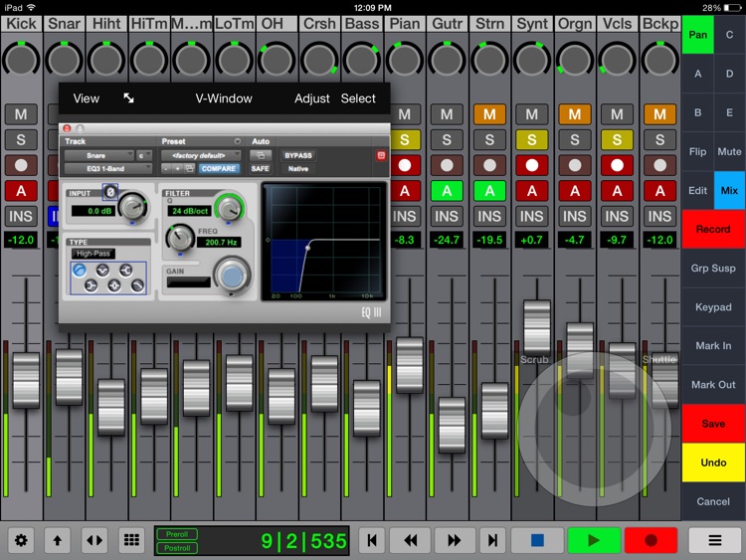Screen dimensions: 746x560
Task: Click the Mark In button
Action: 713,346
